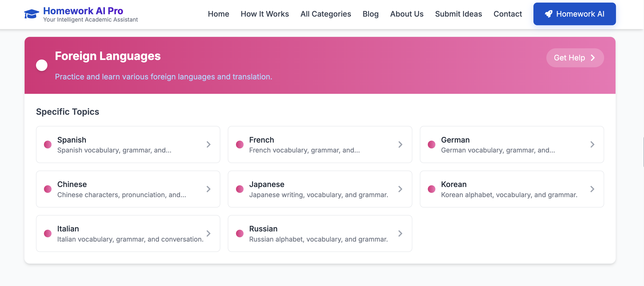
Task: Expand the Spanish topic chevron arrow
Action: [x=208, y=144]
